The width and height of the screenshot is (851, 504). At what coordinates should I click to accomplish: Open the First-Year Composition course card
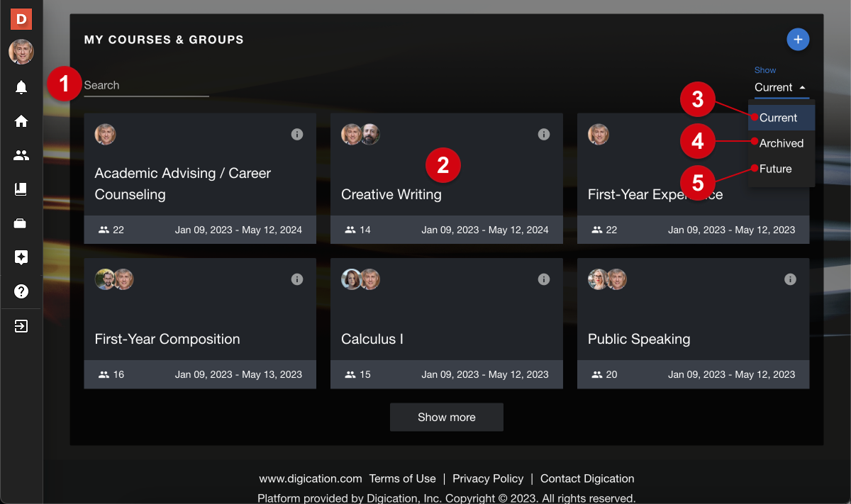[200, 323]
